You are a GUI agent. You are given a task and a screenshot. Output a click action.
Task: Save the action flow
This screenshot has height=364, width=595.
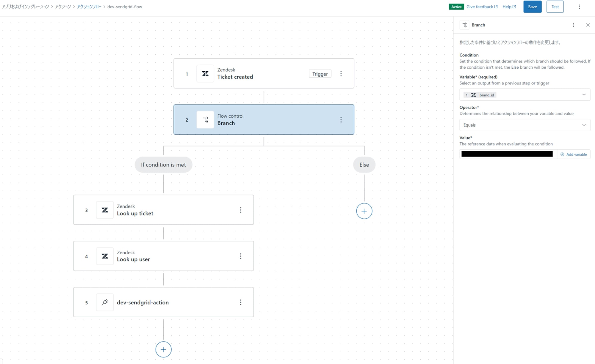(532, 7)
